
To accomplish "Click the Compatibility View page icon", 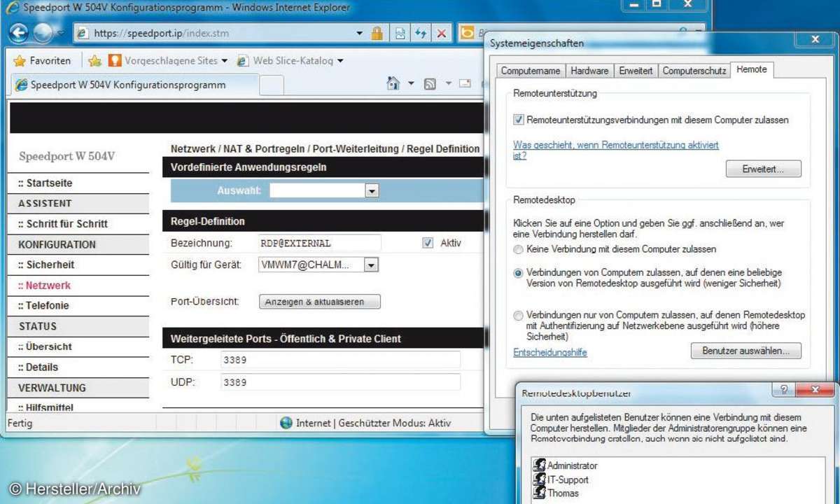I will tap(400, 33).
